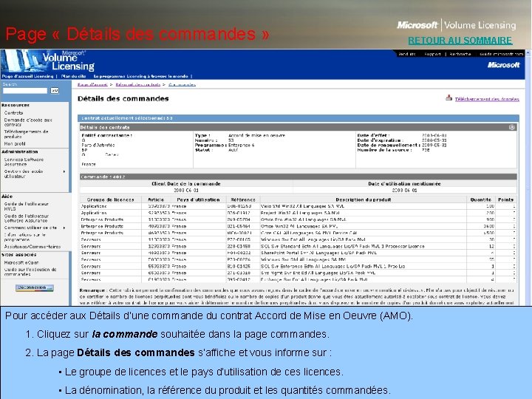Click Description du produit column header

364,199
